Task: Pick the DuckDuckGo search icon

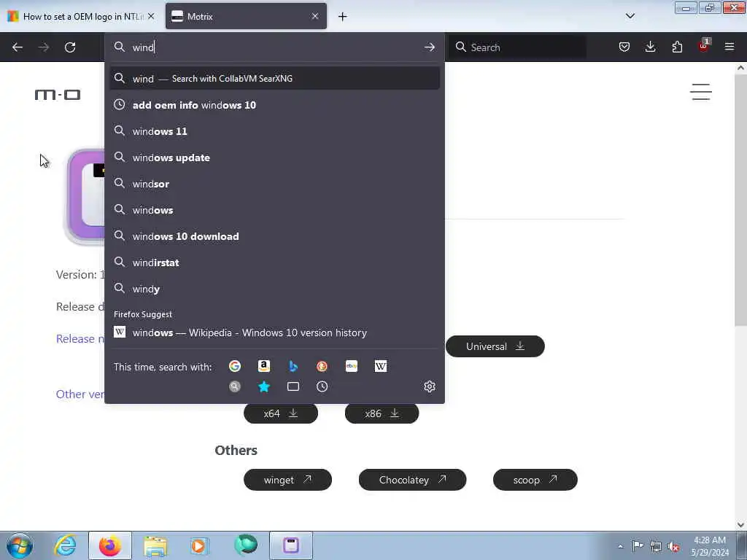Action: 322,366
